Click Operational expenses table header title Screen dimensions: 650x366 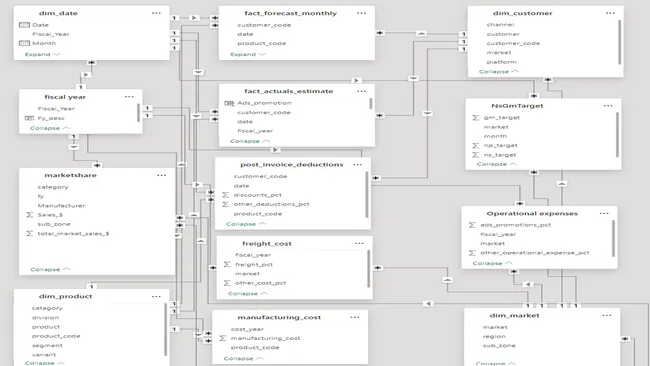click(x=532, y=213)
